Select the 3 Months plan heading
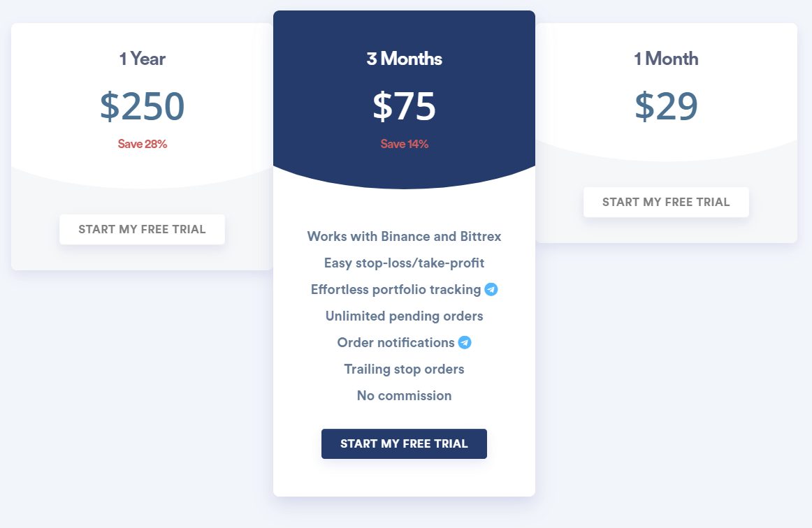Screen dimensions: 812x528 pos(405,59)
